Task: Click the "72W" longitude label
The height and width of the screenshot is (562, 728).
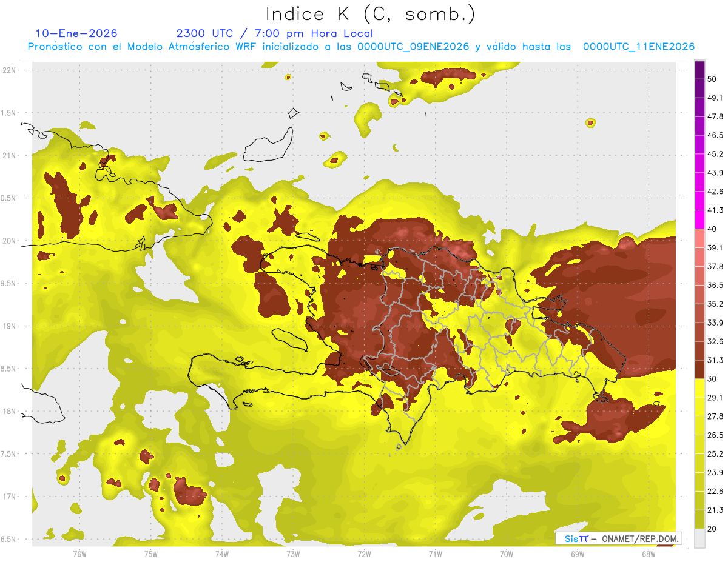Action: point(364,554)
